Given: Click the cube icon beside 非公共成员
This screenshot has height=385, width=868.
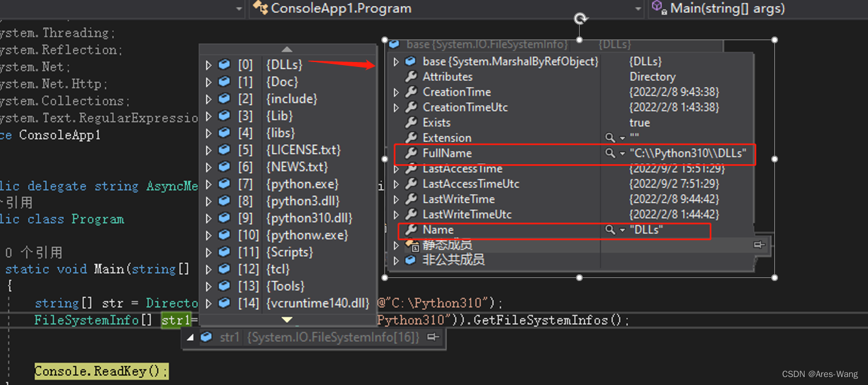Looking at the screenshot, I should point(411,260).
